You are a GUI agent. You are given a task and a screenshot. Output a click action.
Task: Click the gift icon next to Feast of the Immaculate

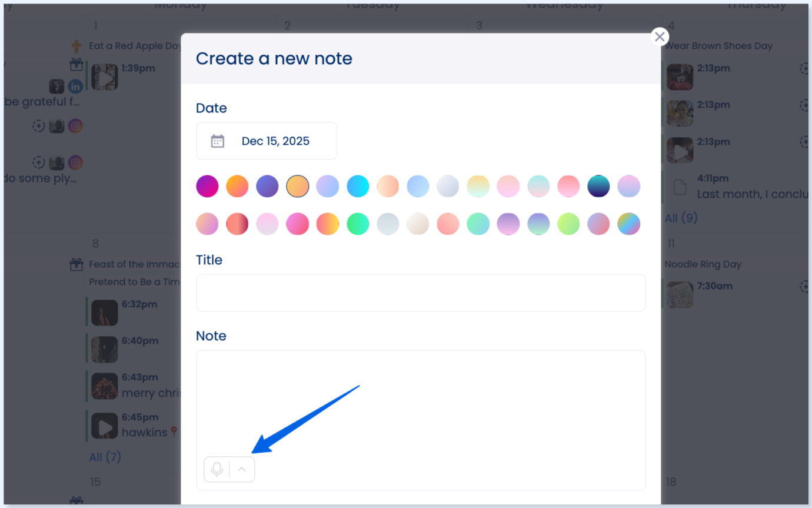click(x=76, y=264)
